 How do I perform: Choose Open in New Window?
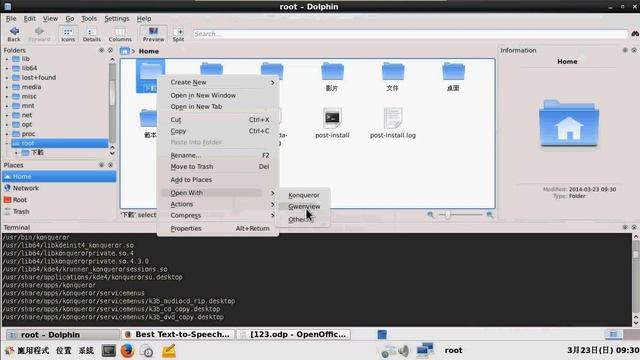[x=218, y=95]
